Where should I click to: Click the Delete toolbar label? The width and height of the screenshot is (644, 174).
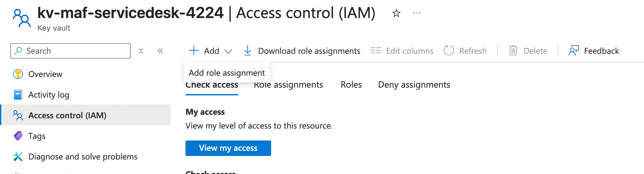click(x=535, y=51)
